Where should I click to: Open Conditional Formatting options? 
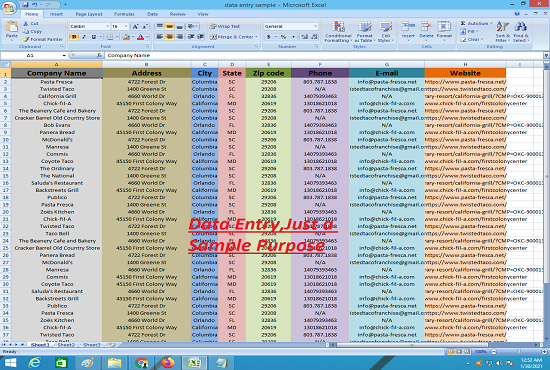[338, 32]
